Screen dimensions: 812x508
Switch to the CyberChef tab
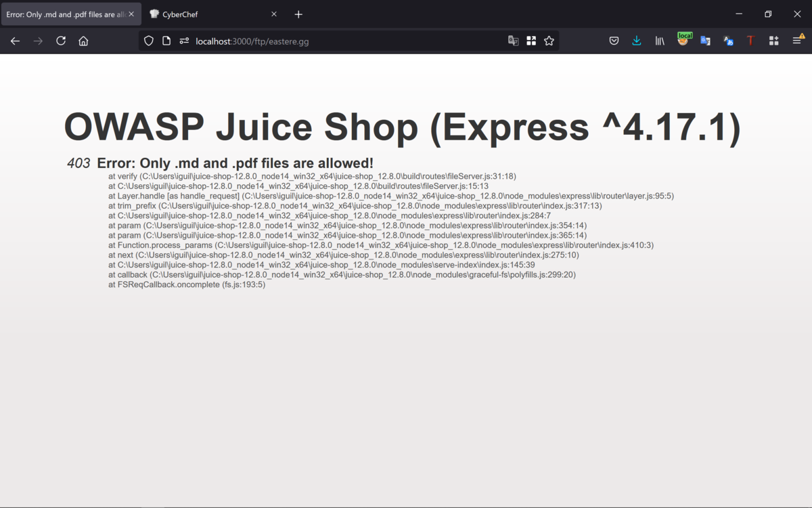[213, 14]
